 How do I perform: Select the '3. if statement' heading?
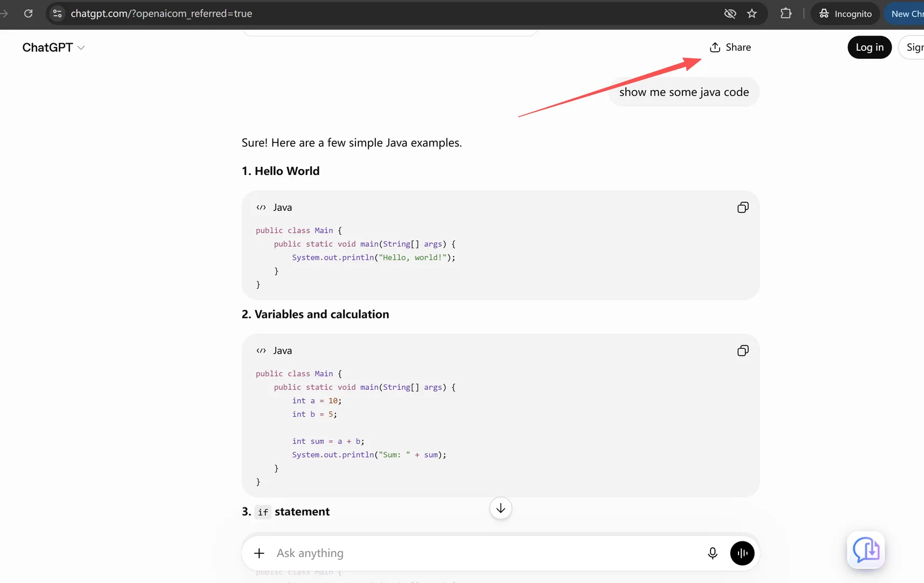click(x=285, y=512)
